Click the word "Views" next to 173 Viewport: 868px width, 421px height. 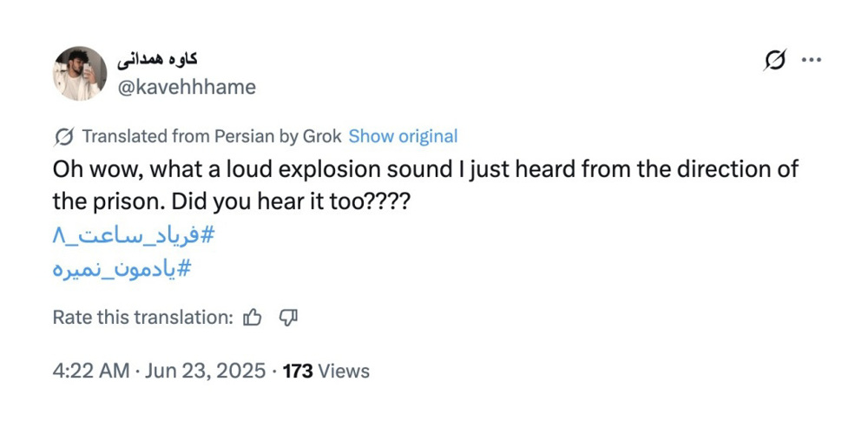tap(344, 372)
